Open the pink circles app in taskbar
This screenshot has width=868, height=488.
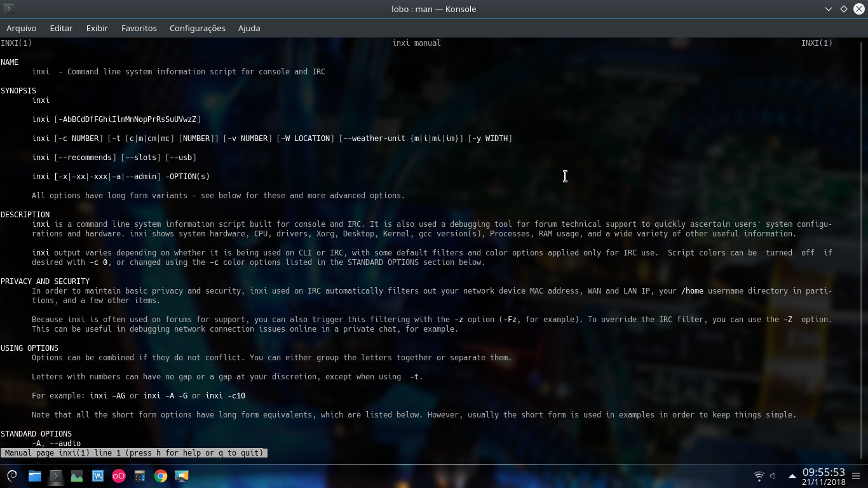pyautogui.click(x=118, y=476)
